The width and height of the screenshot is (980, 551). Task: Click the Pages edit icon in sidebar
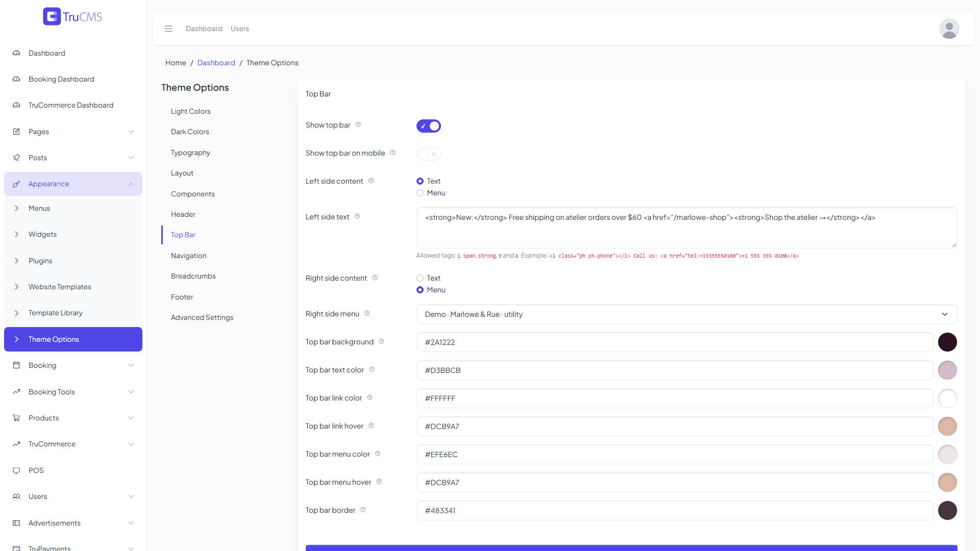(x=16, y=132)
